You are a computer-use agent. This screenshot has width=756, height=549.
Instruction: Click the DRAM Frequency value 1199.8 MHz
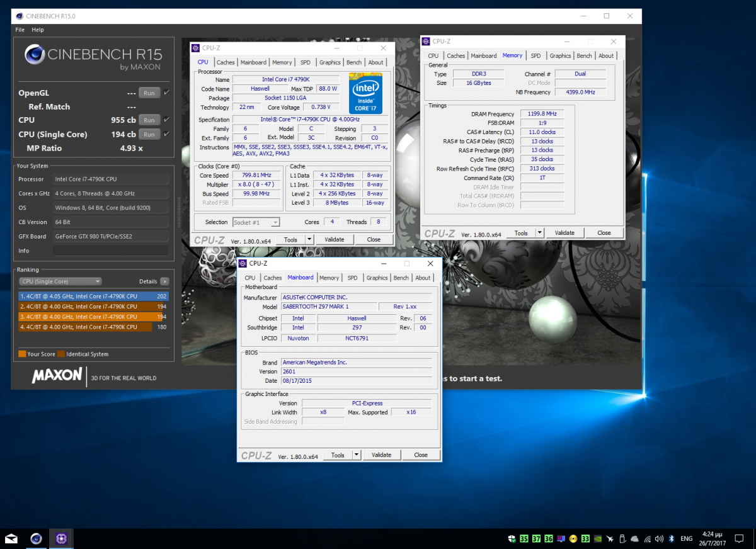click(542, 114)
